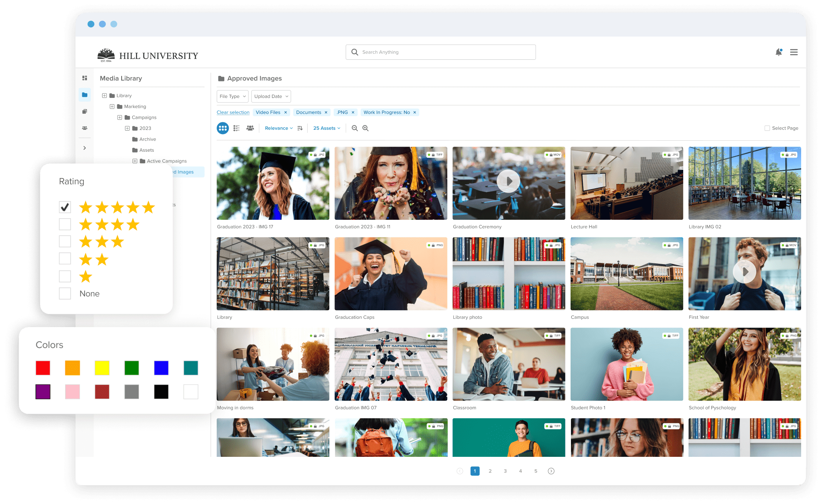
Task: Go to page 2
Action: [490, 471]
